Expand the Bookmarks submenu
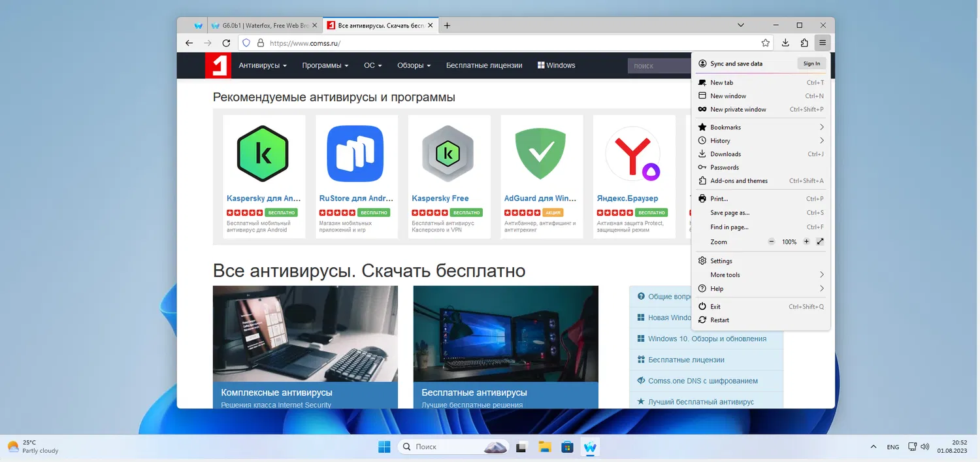The width and height of the screenshot is (980, 462). pyautogui.click(x=760, y=127)
